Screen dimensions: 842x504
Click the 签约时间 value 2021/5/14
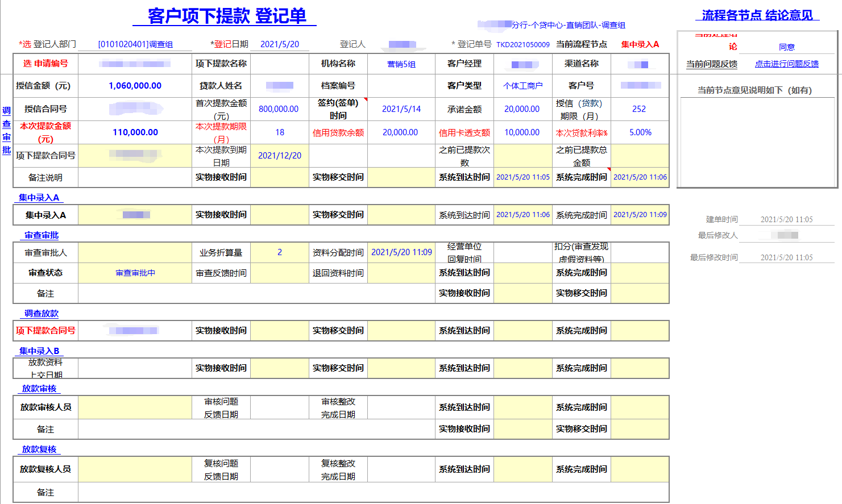tap(401, 109)
